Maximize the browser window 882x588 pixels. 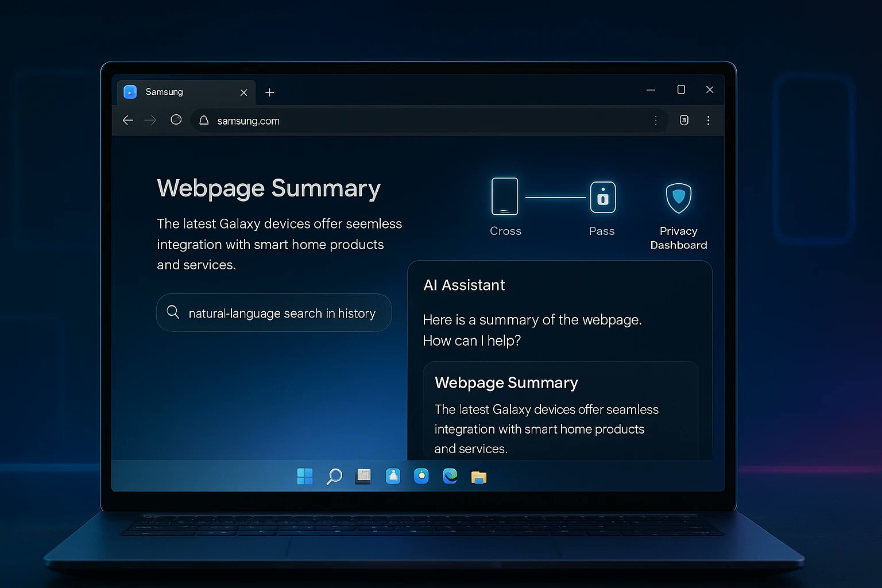(x=681, y=90)
